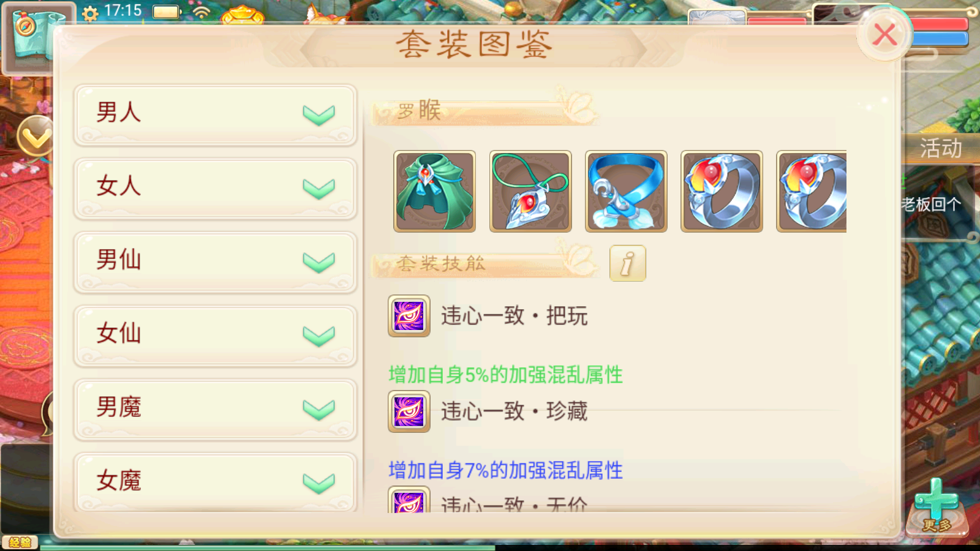Close the 套装图鉴 window
980x551 pixels.
point(884,34)
